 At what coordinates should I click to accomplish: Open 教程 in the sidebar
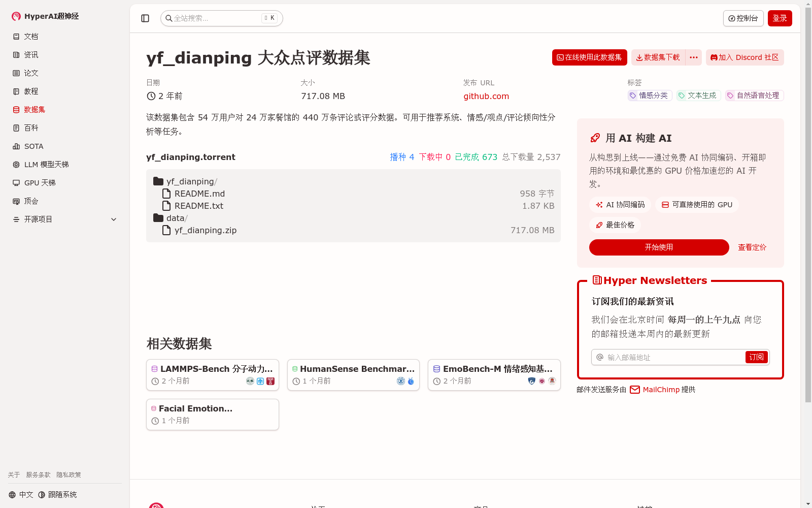pyautogui.click(x=65, y=91)
